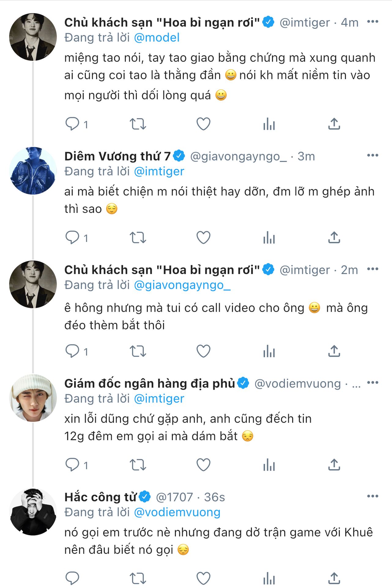The image size is (392, 588).
Task: Open more options on Diêm Vương thứ 7 tweet
Action: coord(372,155)
